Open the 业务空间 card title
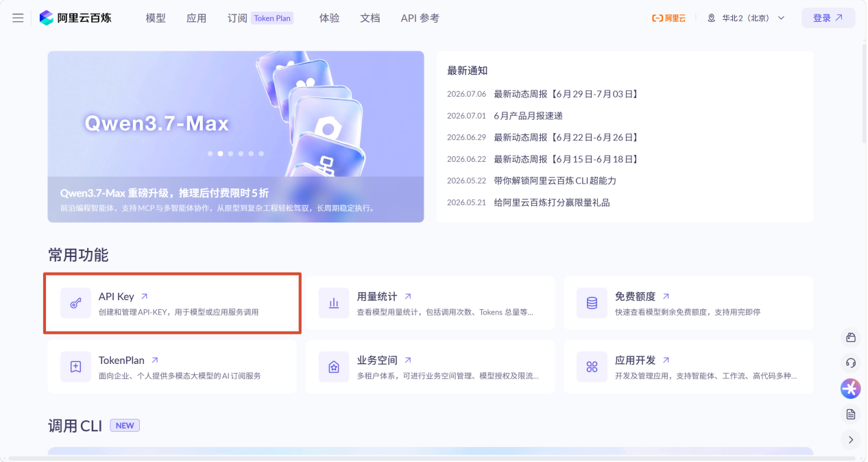The width and height of the screenshot is (868, 462). pos(377,360)
